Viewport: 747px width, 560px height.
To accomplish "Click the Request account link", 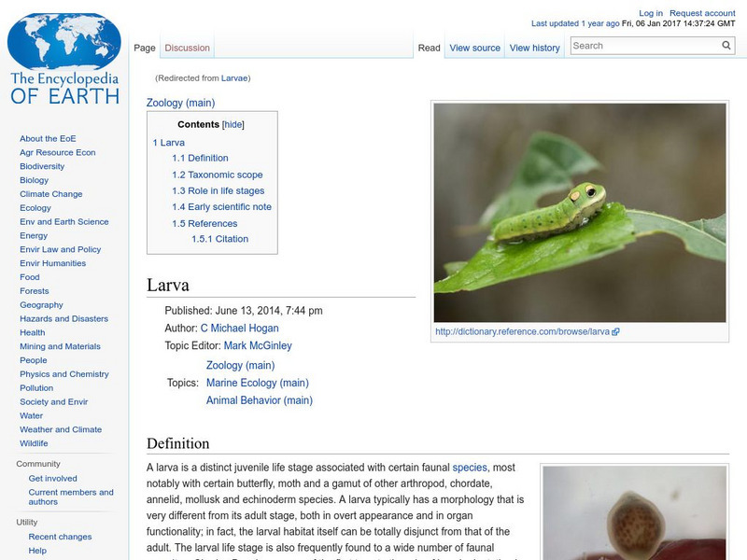I will click(702, 13).
